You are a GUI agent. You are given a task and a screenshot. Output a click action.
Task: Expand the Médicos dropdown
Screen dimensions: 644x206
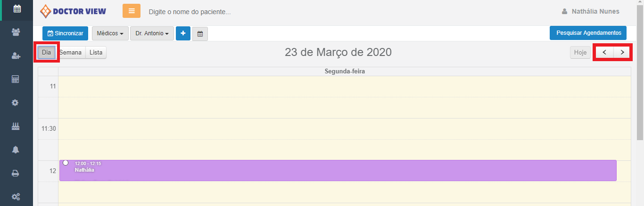[110, 33]
